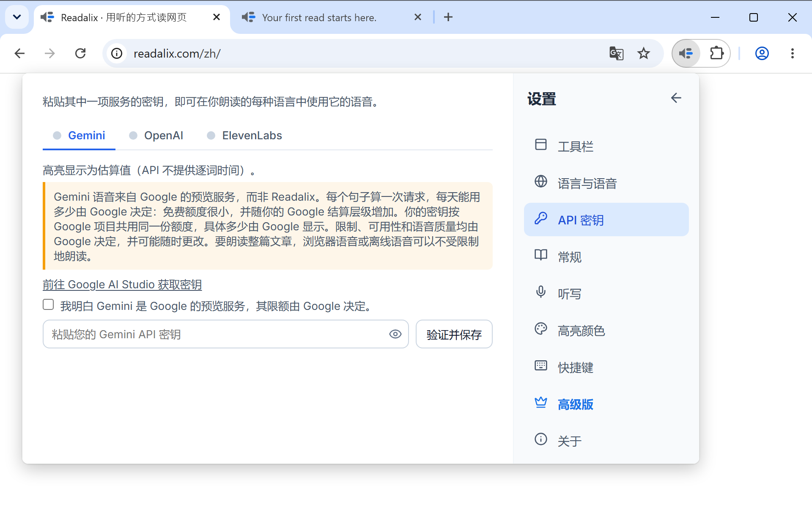This screenshot has height=508, width=812.
Task: Open the Chrome profile avatar icon
Action: tap(762, 53)
